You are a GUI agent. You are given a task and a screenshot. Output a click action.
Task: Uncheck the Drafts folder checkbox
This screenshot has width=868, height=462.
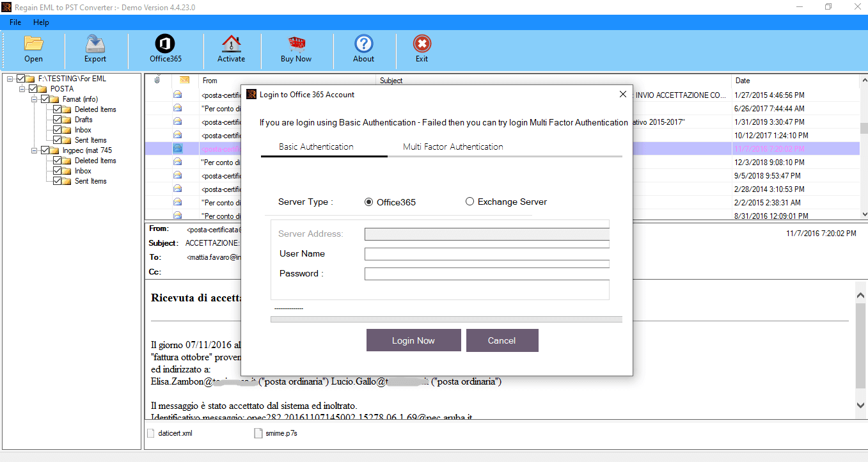[x=58, y=120]
